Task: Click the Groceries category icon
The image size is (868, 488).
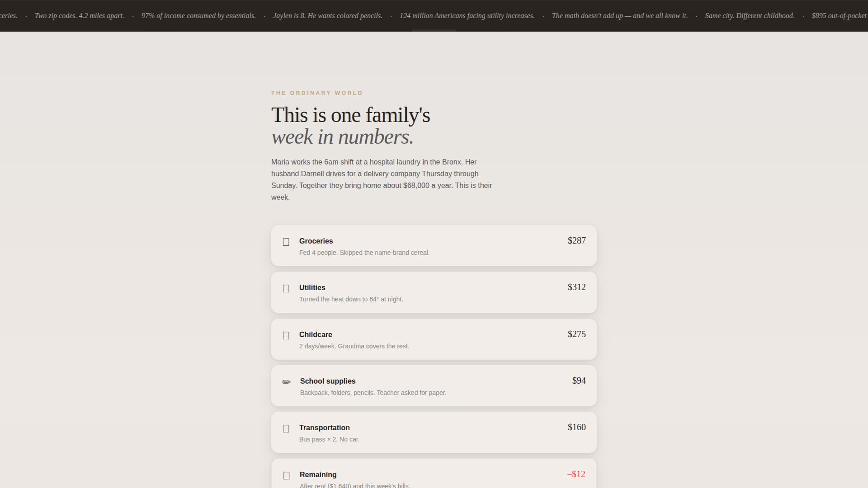Action: pyautogui.click(x=287, y=242)
